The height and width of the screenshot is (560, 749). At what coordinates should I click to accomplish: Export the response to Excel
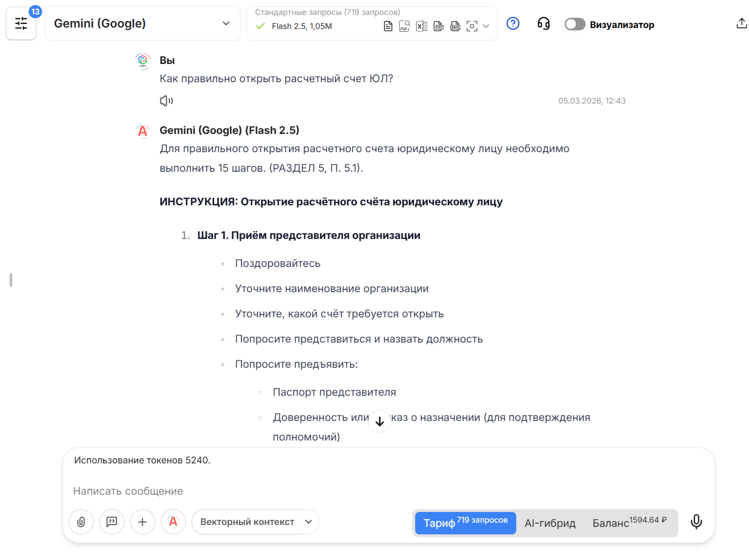[422, 26]
